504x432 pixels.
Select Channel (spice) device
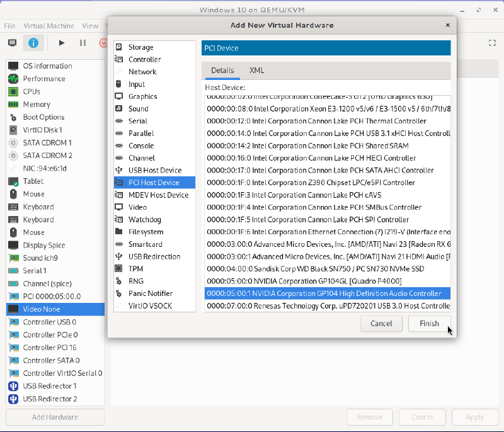tap(55, 283)
